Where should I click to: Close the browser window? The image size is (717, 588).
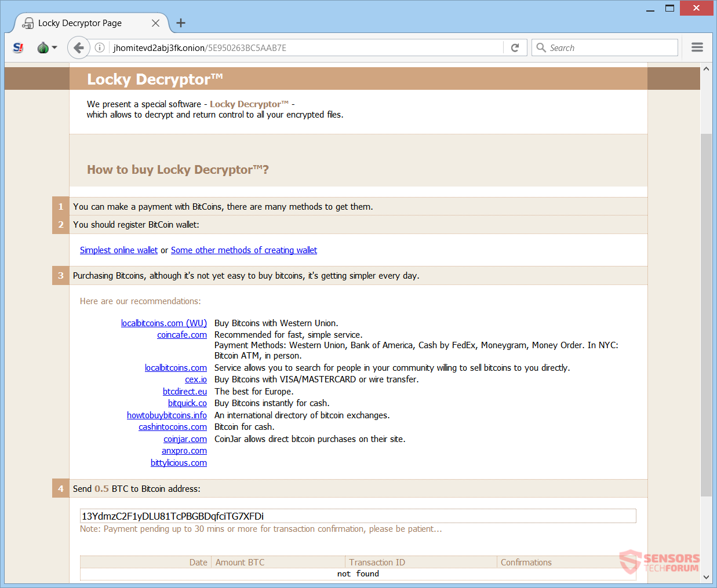pyautogui.click(x=697, y=8)
